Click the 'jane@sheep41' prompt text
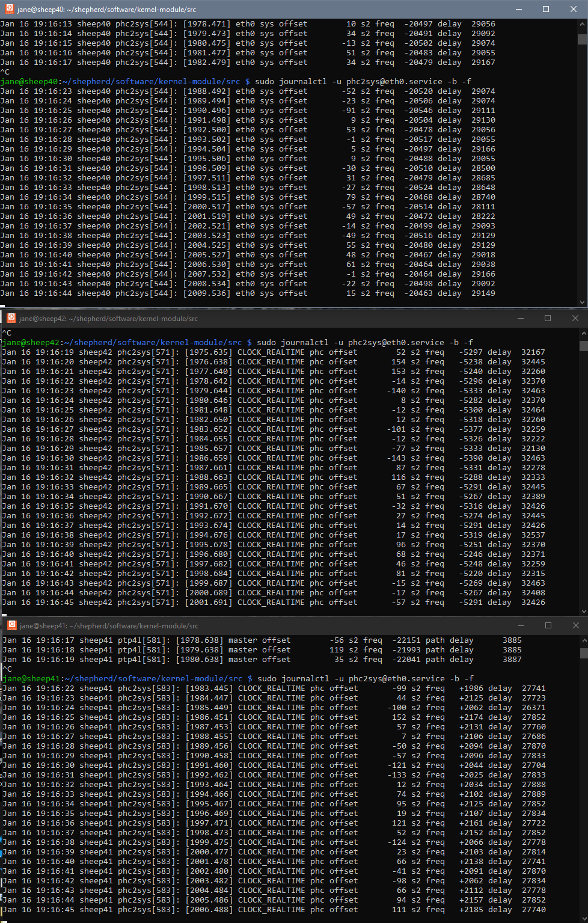588x923 pixels. click(31, 679)
